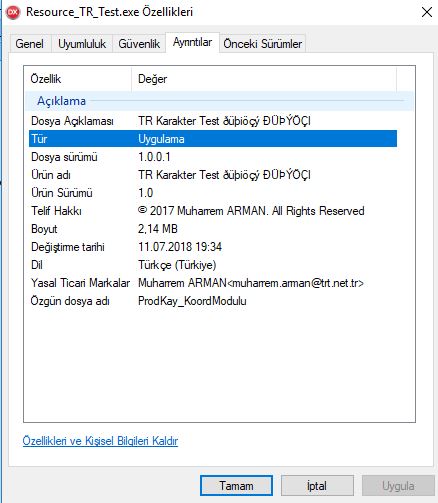438x503 pixels.
Task: Click the Türkçe (Türkiye) language value
Action: tap(177, 265)
